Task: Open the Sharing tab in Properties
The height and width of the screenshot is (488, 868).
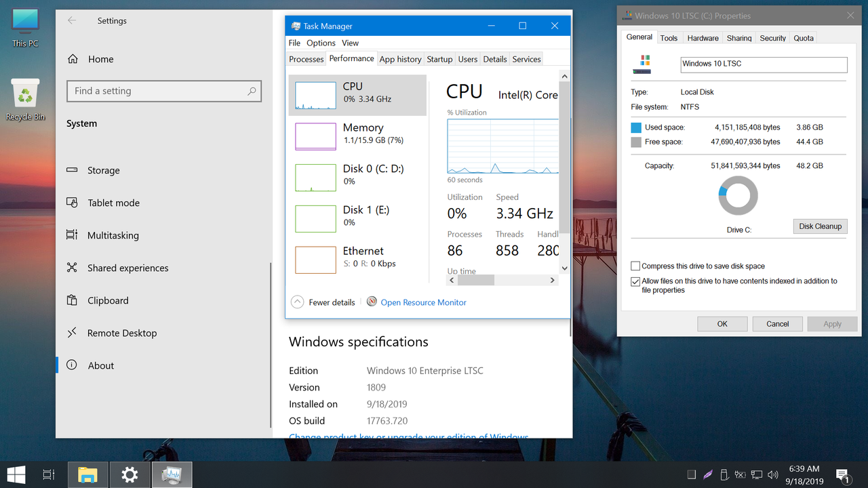Action: (739, 38)
